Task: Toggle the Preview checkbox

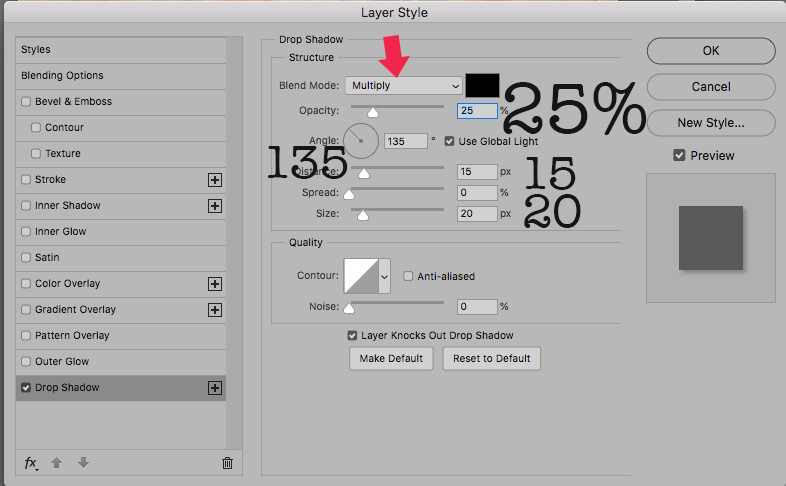Action: coord(679,155)
